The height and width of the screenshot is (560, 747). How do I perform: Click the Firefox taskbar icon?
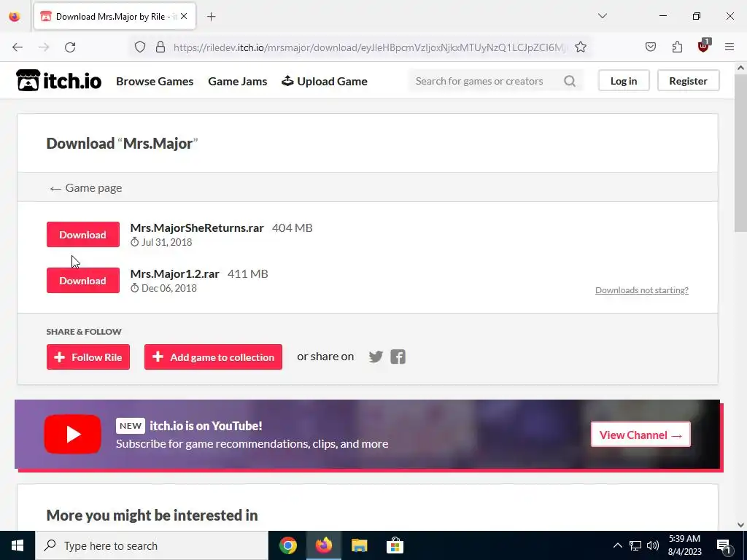pos(323,545)
